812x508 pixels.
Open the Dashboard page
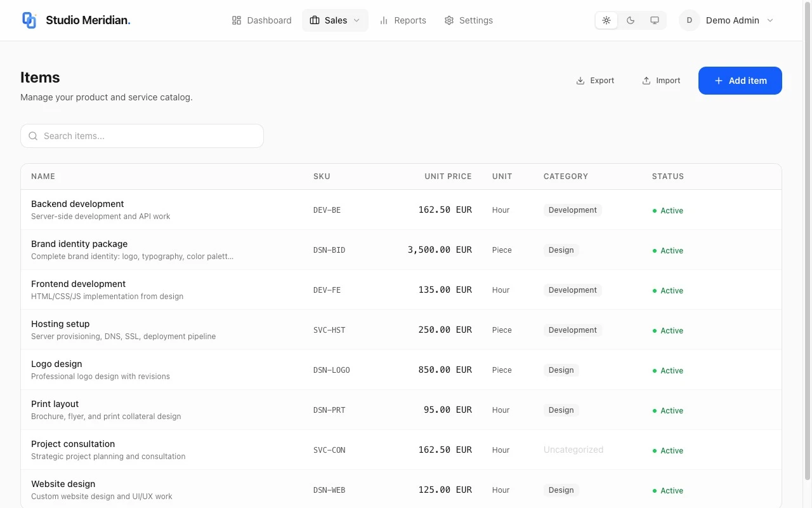click(x=261, y=20)
